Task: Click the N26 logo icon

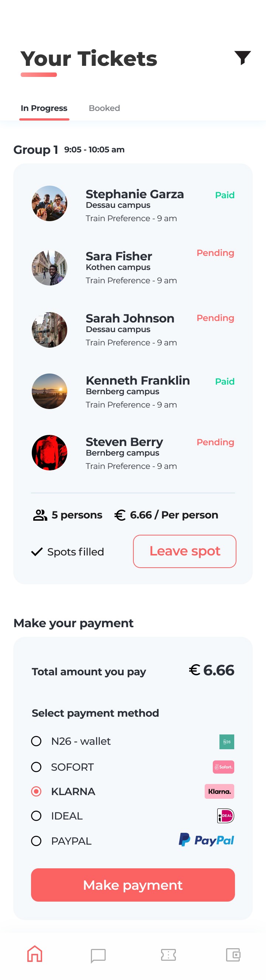Action: pos(227,742)
